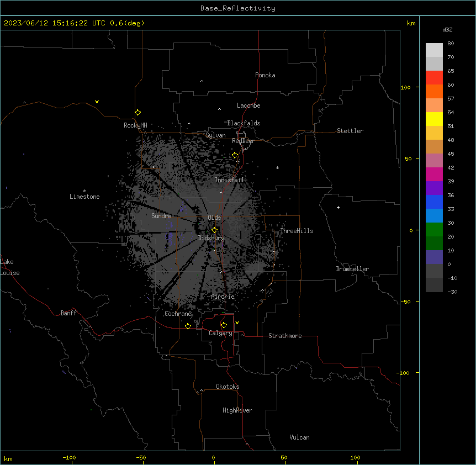
Task: Click the km unit label at bottom left
Action: pos(8,459)
